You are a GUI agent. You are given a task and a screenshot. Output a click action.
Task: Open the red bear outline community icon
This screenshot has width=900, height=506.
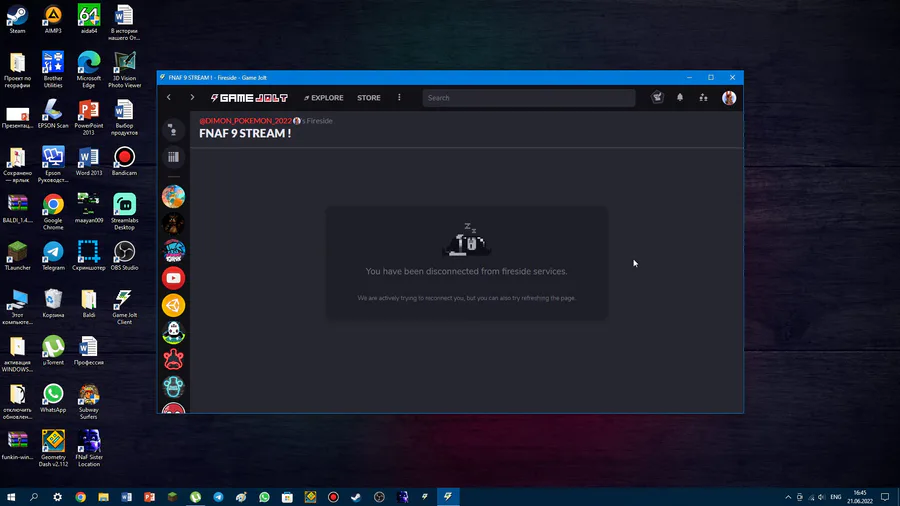tap(173, 360)
